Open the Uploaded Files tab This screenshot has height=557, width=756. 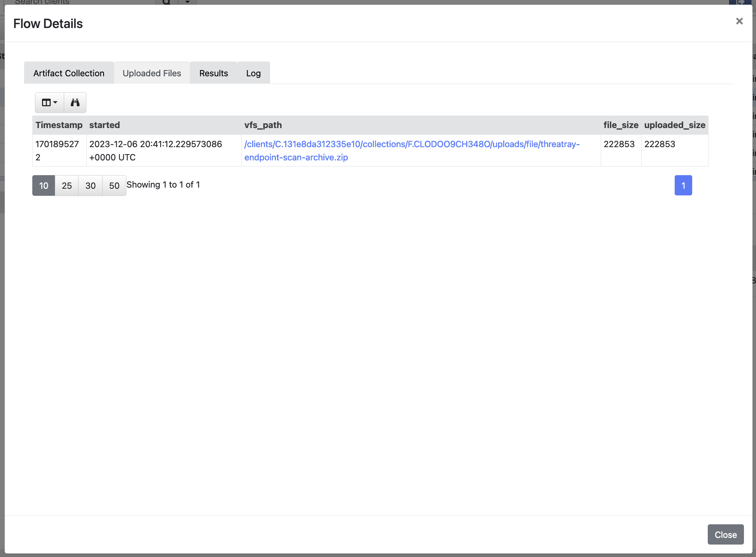[x=152, y=73]
